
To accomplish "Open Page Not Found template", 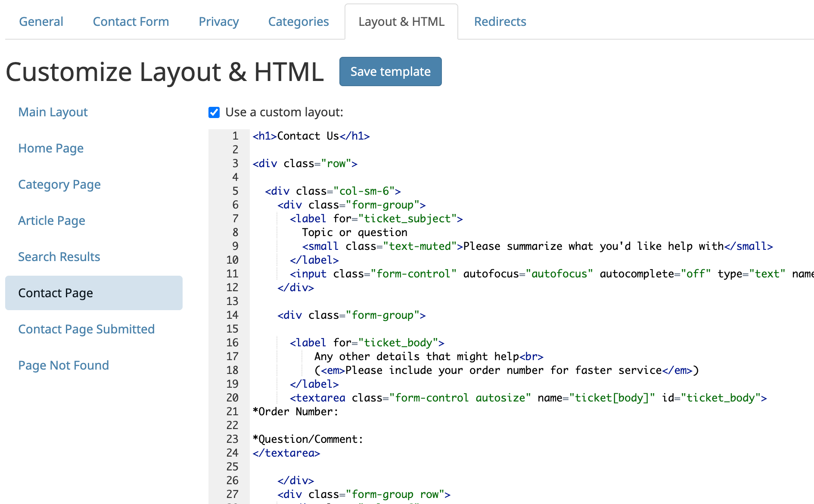I will (x=63, y=365).
